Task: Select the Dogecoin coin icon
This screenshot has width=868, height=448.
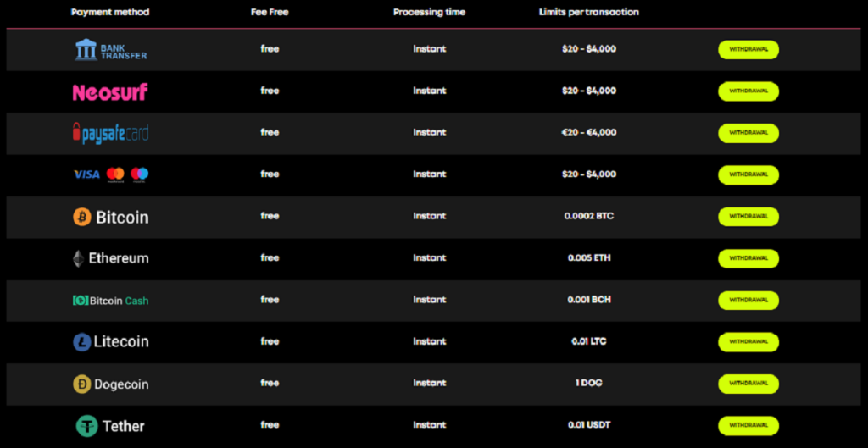Action: coord(82,384)
